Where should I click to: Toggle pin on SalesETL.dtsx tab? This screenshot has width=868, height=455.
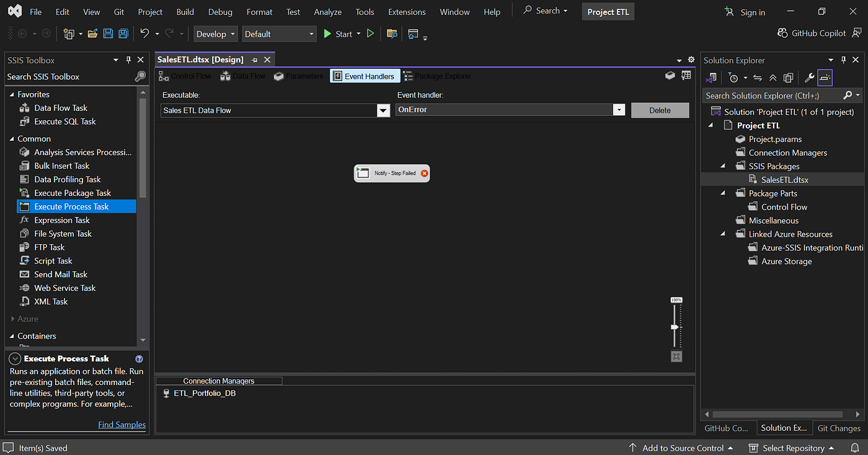coord(254,60)
